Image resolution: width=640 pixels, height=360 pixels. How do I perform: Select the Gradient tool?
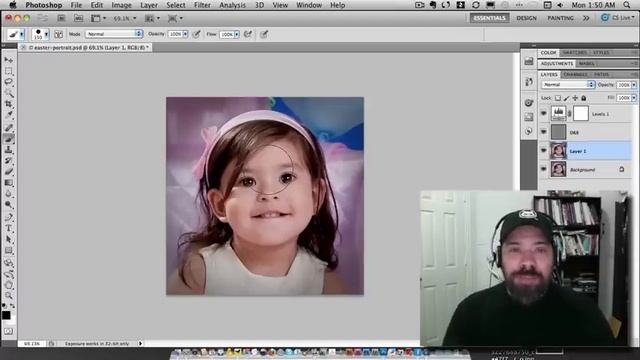pos(9,183)
